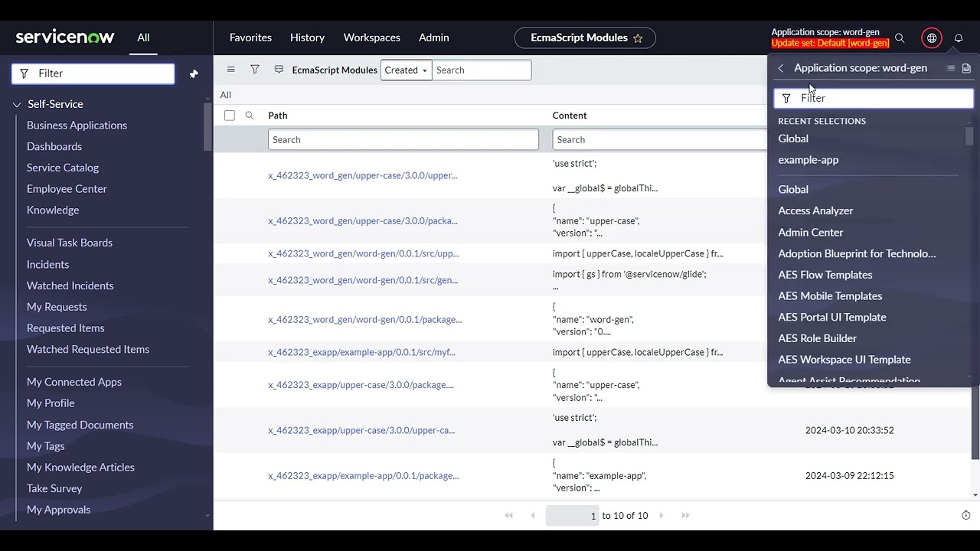Choose AES Portal UI Template scope
980x551 pixels.
tap(832, 317)
